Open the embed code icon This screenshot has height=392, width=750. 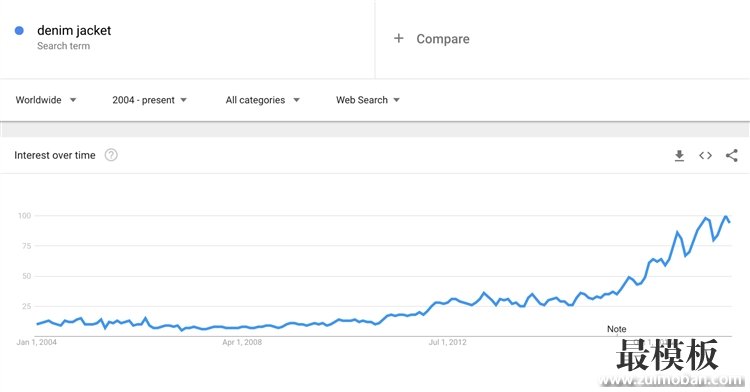(705, 155)
